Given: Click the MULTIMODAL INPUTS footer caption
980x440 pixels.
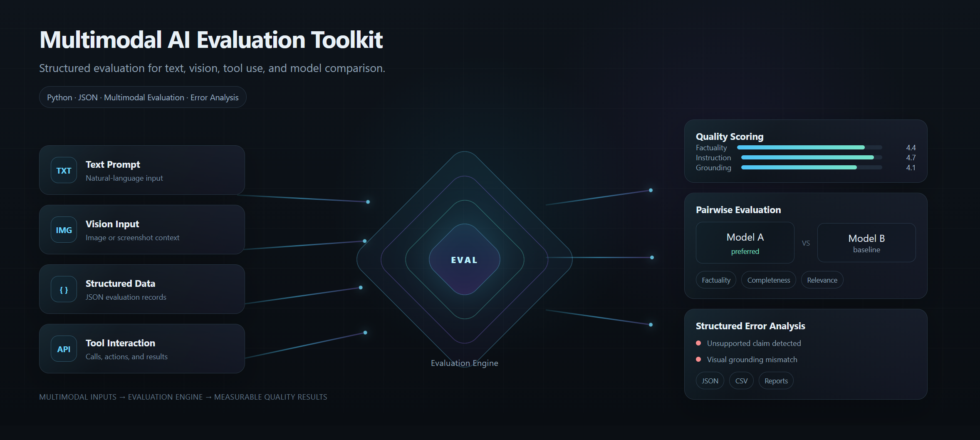Looking at the screenshot, I should coord(183,397).
